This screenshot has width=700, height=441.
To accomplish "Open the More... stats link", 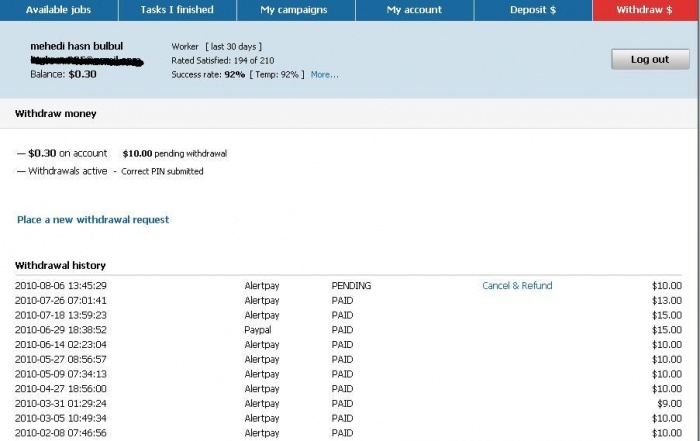I will click(x=324, y=74).
